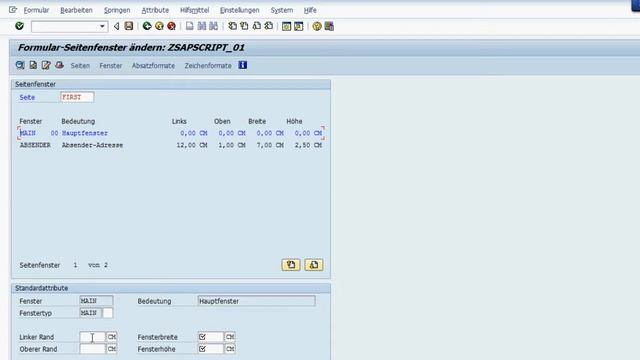Click the 1,00 Oben value of ABSENDER
640x360 pixels.
[226, 145]
